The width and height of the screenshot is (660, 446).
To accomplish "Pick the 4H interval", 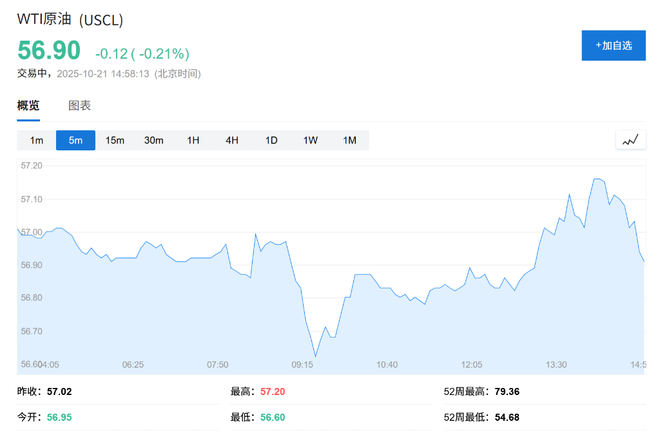I will (232, 141).
